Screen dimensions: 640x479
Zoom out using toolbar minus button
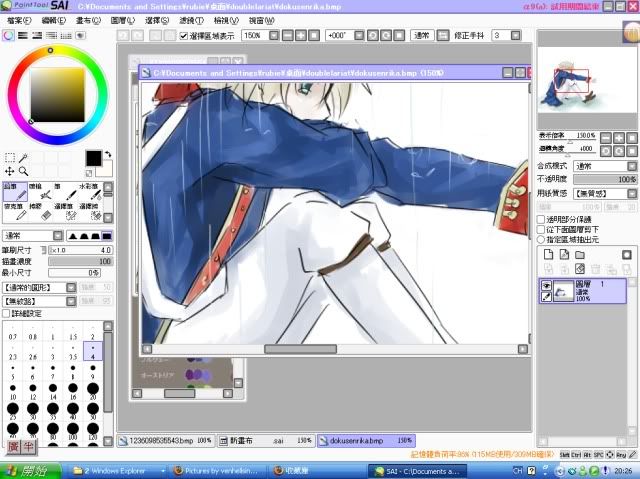tap(288, 35)
